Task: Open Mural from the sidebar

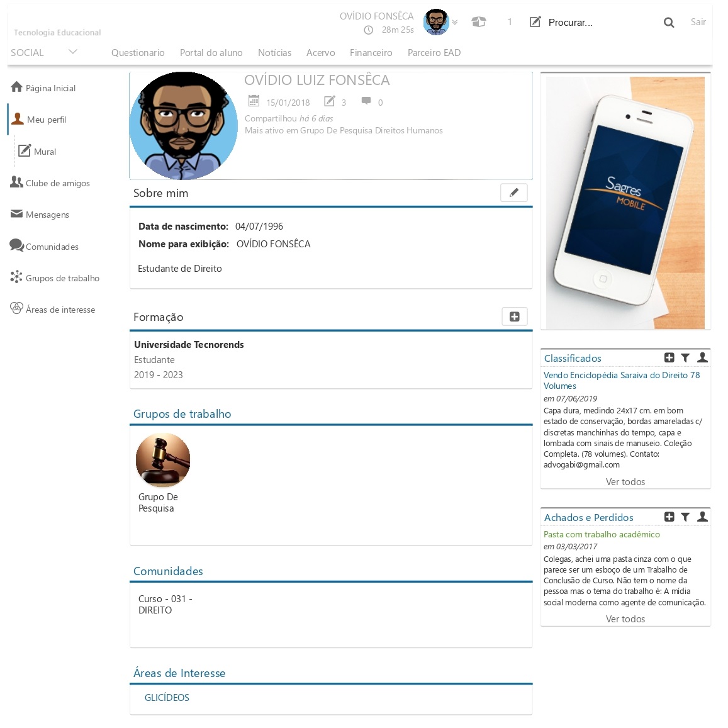Action: click(x=45, y=152)
